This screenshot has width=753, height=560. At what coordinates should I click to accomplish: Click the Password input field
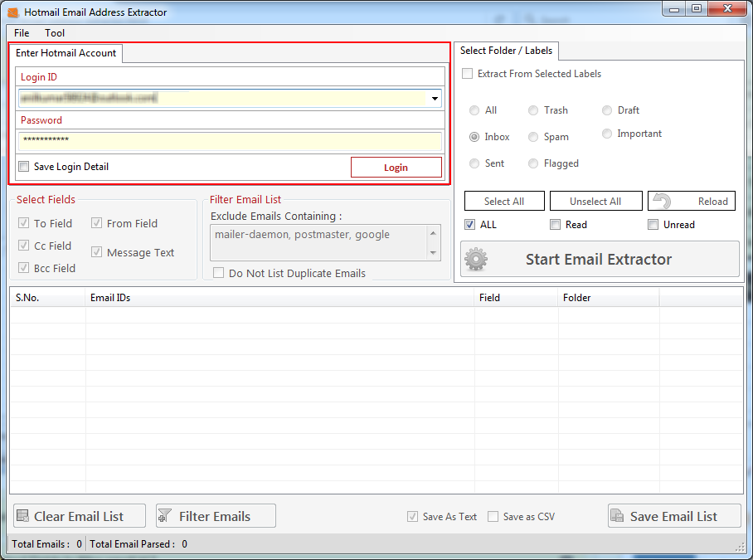coord(230,141)
